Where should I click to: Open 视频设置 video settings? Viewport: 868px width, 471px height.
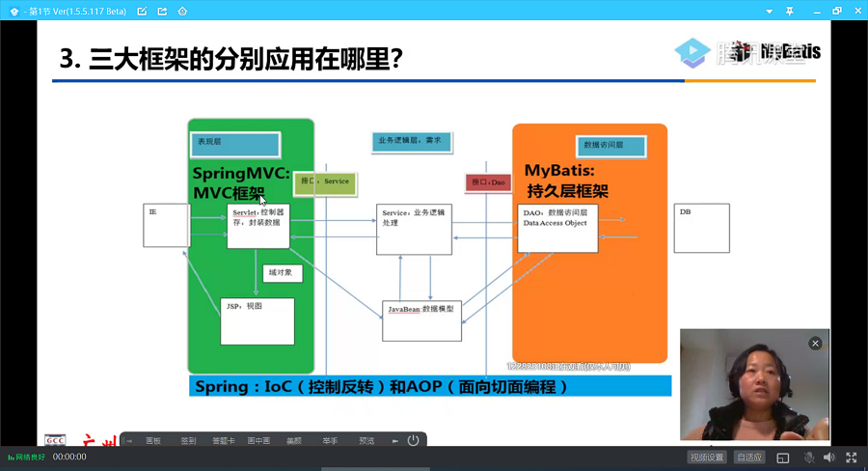(x=706, y=457)
